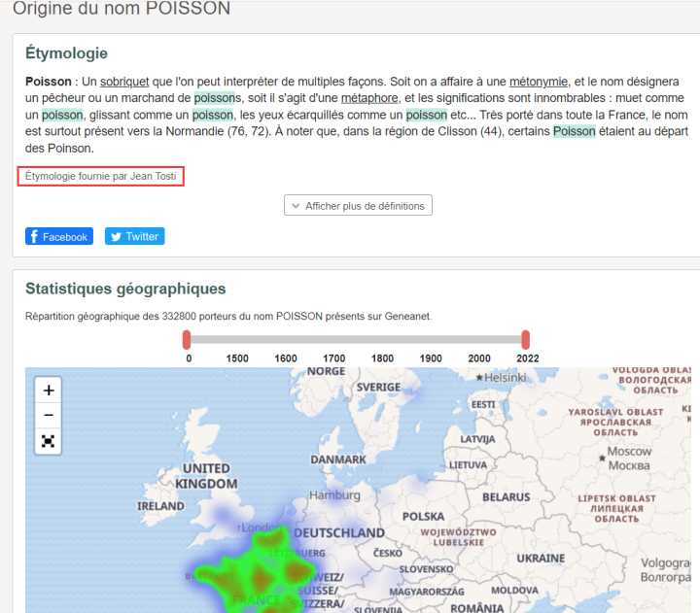Grab the right timeline slider handle at 2022
Screen dimensions: 700x613
(525, 340)
